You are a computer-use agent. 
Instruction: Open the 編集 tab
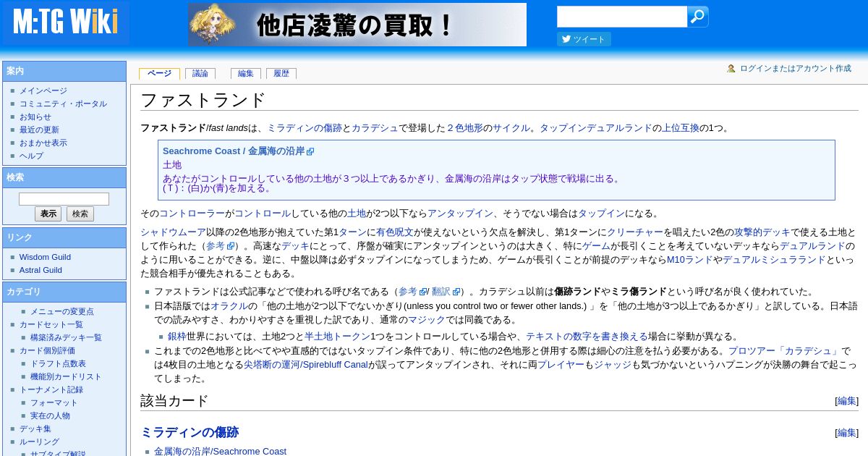click(246, 74)
